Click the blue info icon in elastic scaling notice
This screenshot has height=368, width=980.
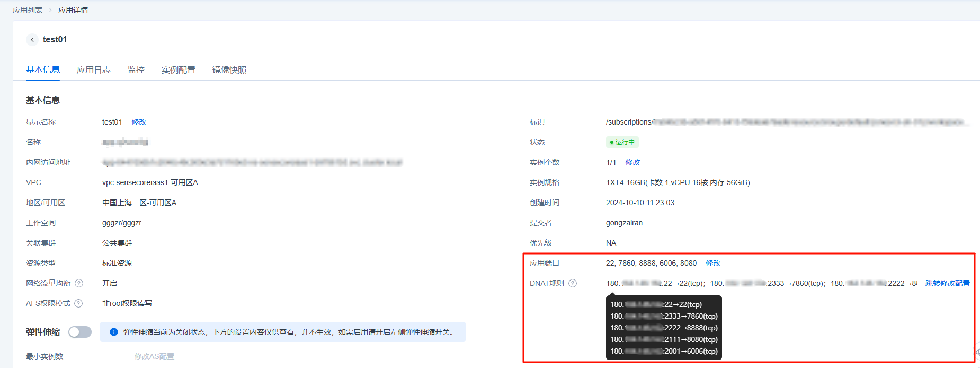click(x=113, y=332)
